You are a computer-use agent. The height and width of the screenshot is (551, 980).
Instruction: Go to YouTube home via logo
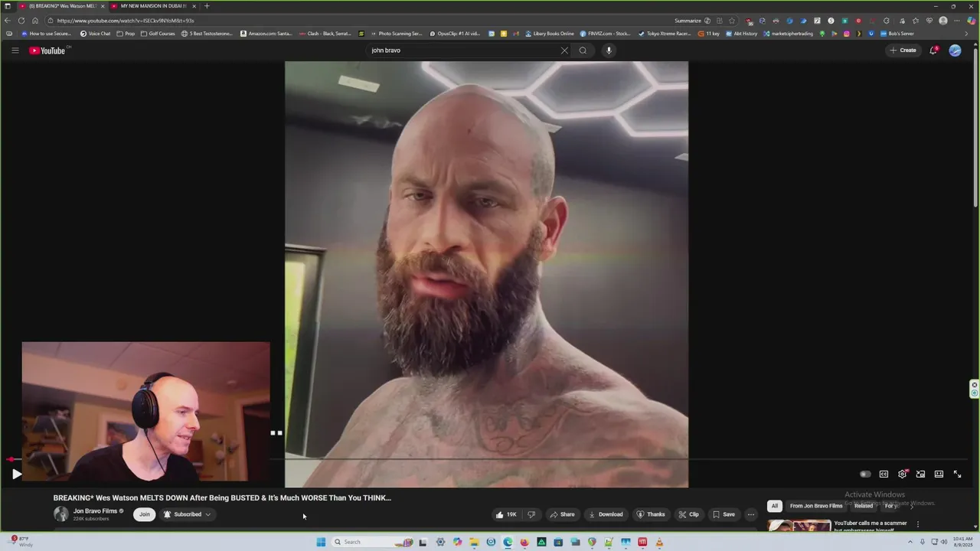click(47, 51)
